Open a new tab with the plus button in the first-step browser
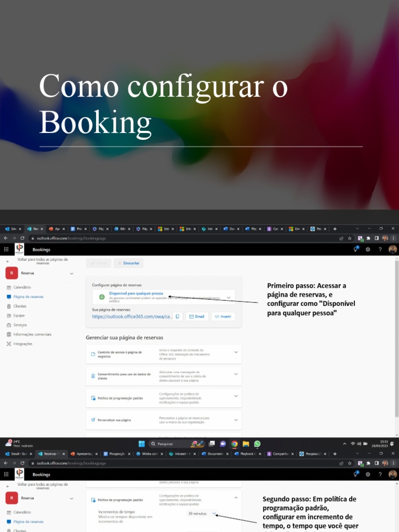The height and width of the screenshot is (532, 399). point(335,229)
